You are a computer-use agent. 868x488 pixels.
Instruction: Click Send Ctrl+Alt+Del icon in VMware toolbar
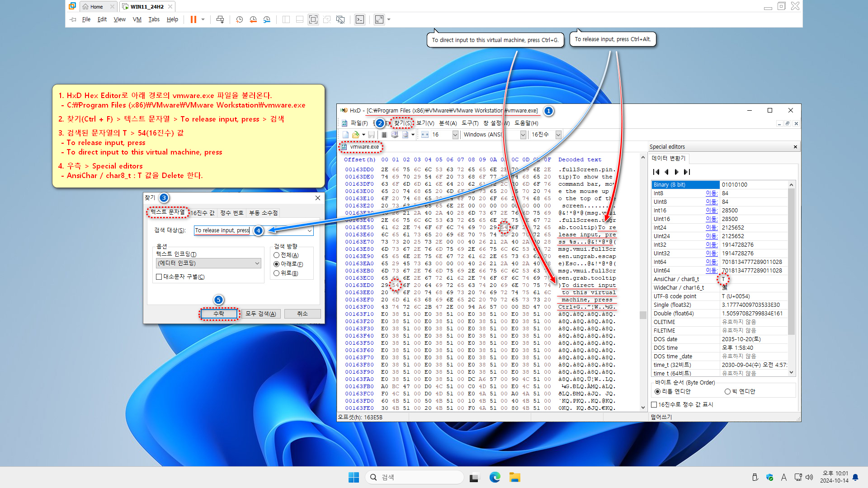[x=220, y=19]
